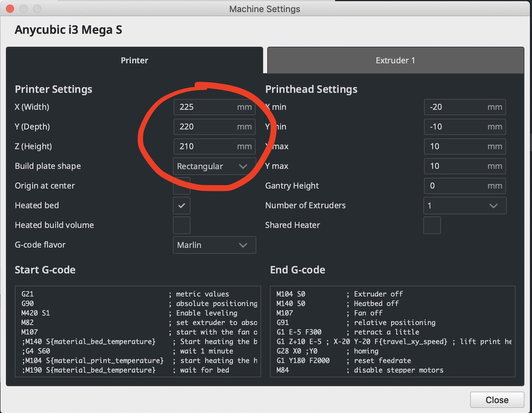Click the M420 S1 line in Start G-code
The image size is (532, 413).
tap(129, 313)
